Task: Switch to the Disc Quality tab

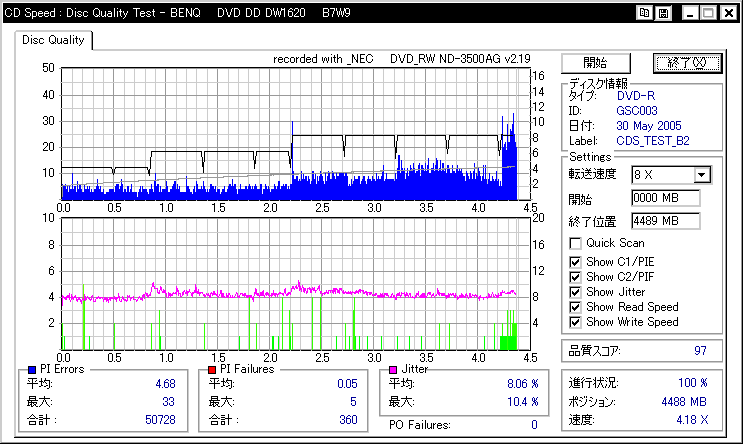Action: tap(53, 40)
